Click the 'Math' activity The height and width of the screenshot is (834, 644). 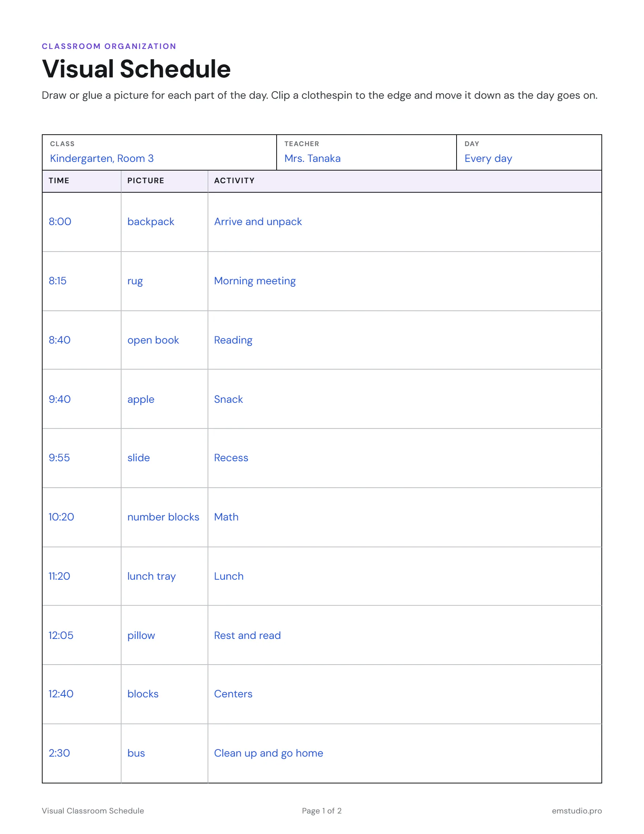404,517
